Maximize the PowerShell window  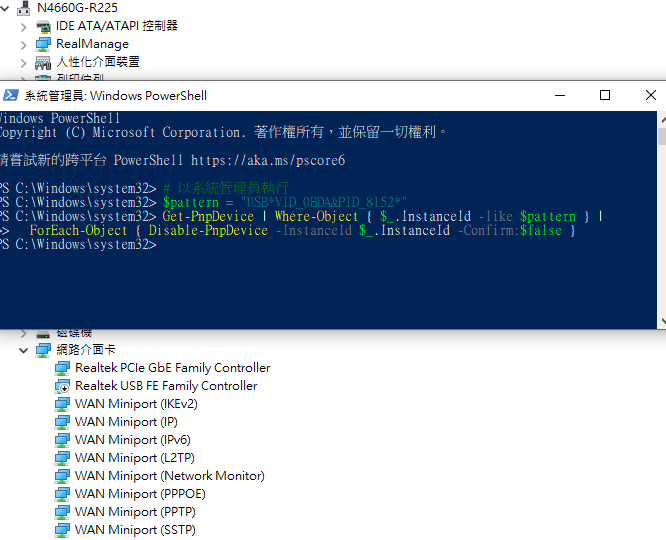point(605,95)
